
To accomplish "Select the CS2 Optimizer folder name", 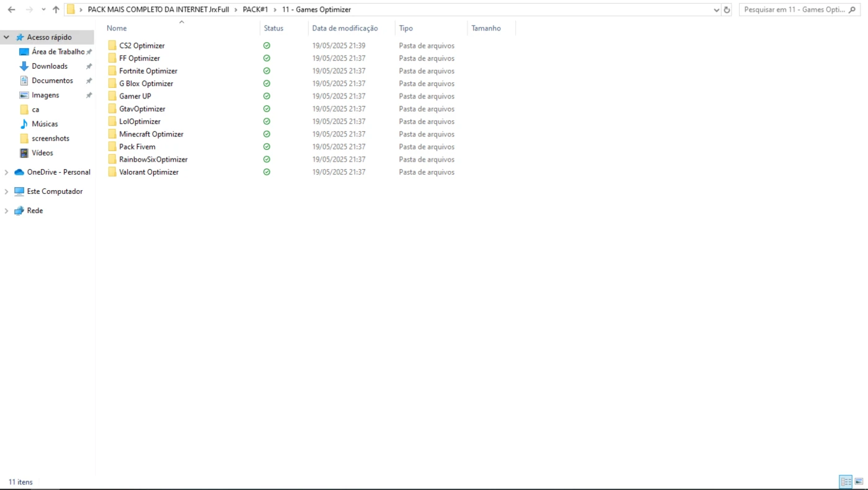I will click(x=142, y=46).
